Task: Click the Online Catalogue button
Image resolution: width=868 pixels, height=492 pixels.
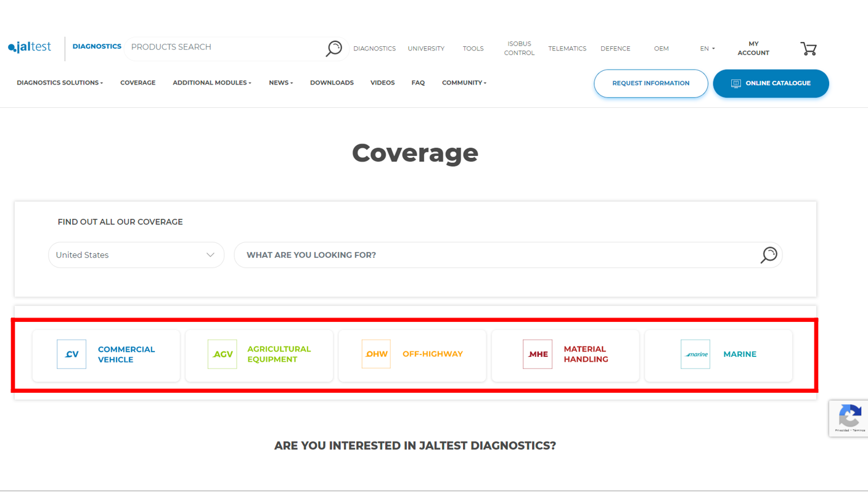Action: 771,83
